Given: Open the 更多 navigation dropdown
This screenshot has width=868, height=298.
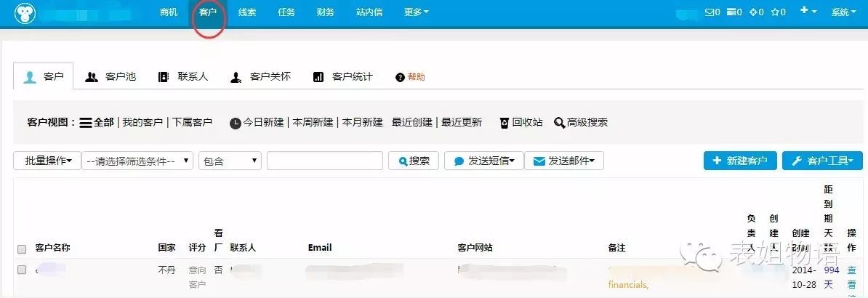Looking at the screenshot, I should (417, 12).
